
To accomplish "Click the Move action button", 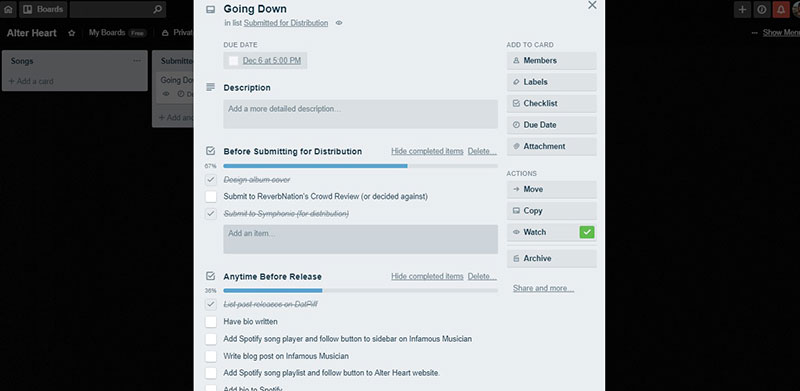I will click(x=552, y=189).
